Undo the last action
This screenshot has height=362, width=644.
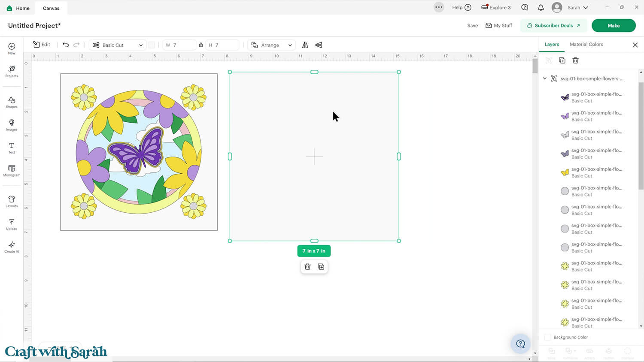coord(66,45)
